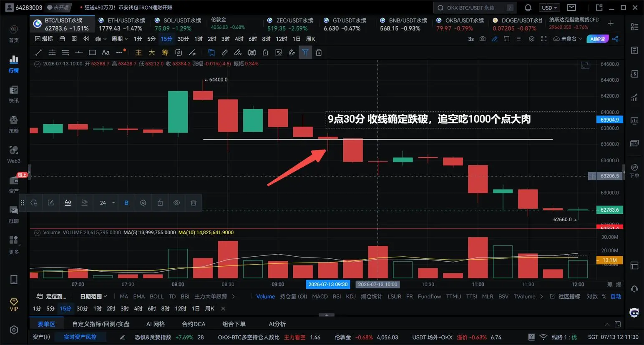Click the annotation background fill color swatch

coord(84,203)
